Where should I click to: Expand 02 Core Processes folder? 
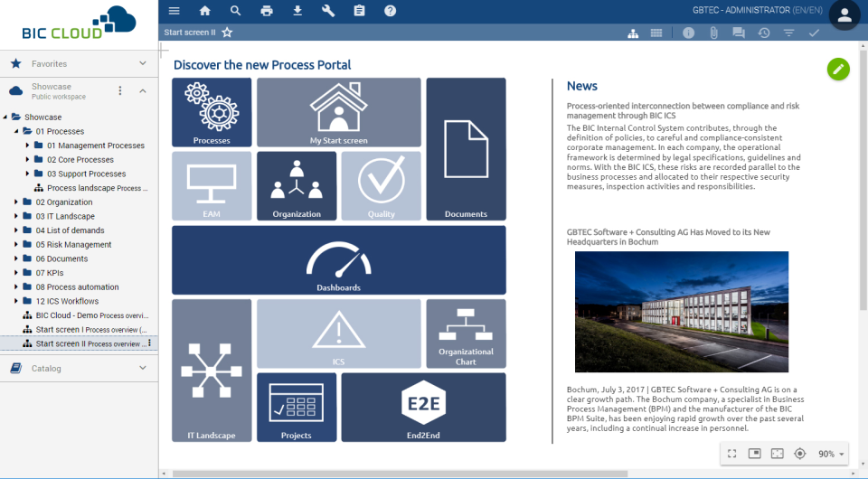pos(27,159)
